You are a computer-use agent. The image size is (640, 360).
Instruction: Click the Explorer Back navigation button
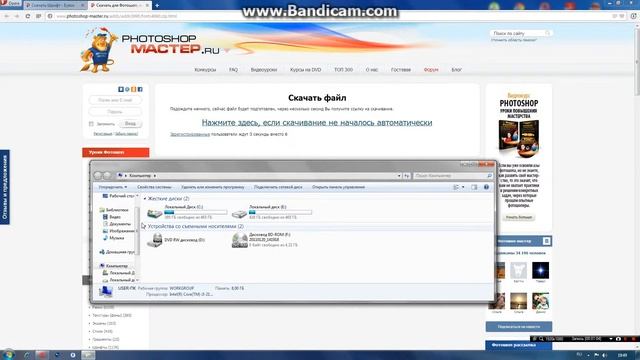(x=98, y=176)
